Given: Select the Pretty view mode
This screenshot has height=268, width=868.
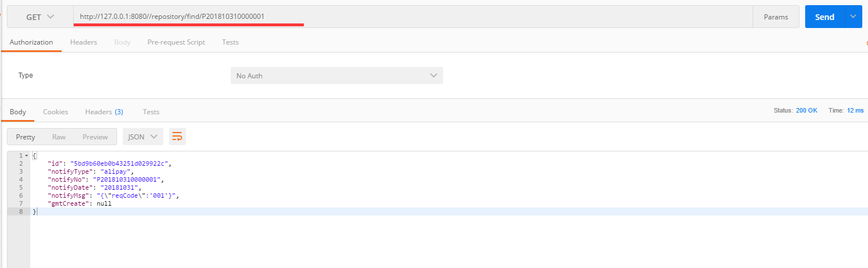Looking at the screenshot, I should click(26, 137).
